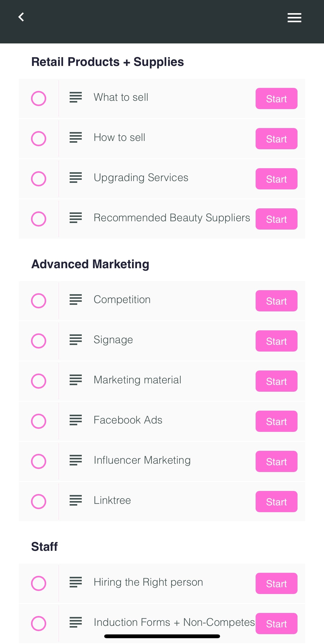Tap the document icon beside Facebook Ads
The width and height of the screenshot is (324, 644).
[x=76, y=420]
